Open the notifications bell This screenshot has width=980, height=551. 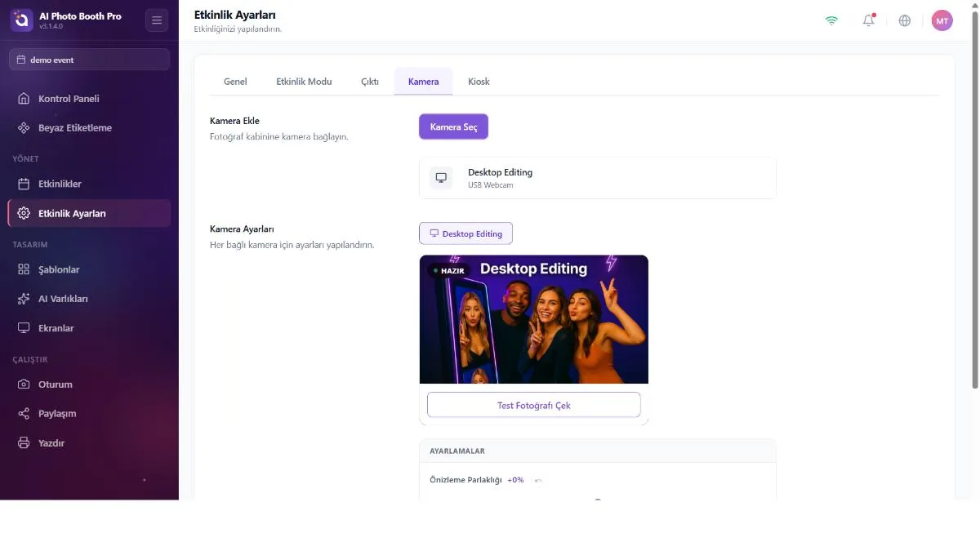coord(868,20)
